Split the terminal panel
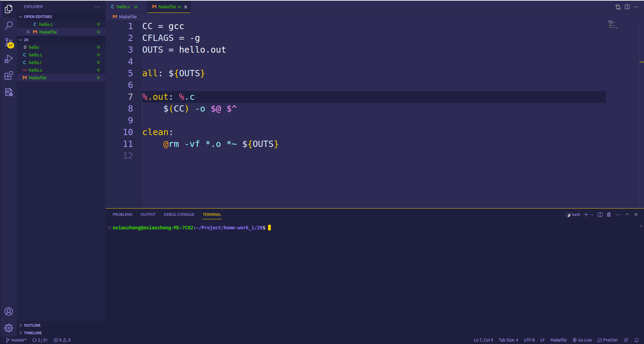644x344 pixels. click(x=600, y=215)
